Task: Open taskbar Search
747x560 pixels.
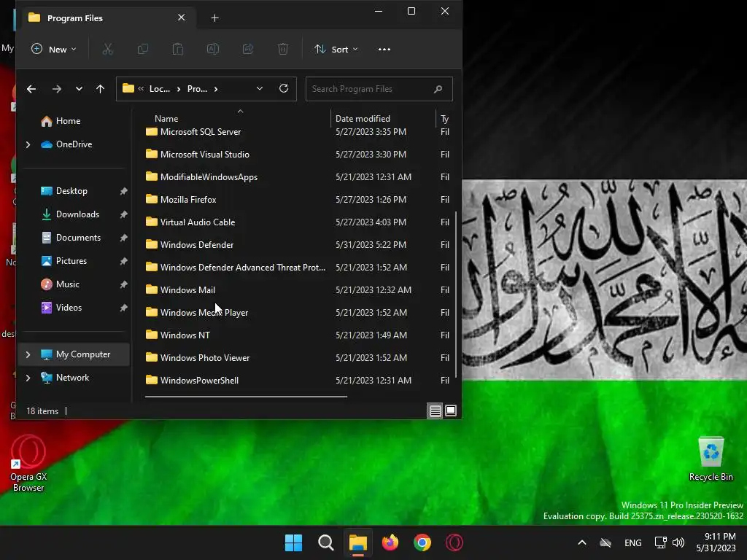Action: click(x=326, y=542)
